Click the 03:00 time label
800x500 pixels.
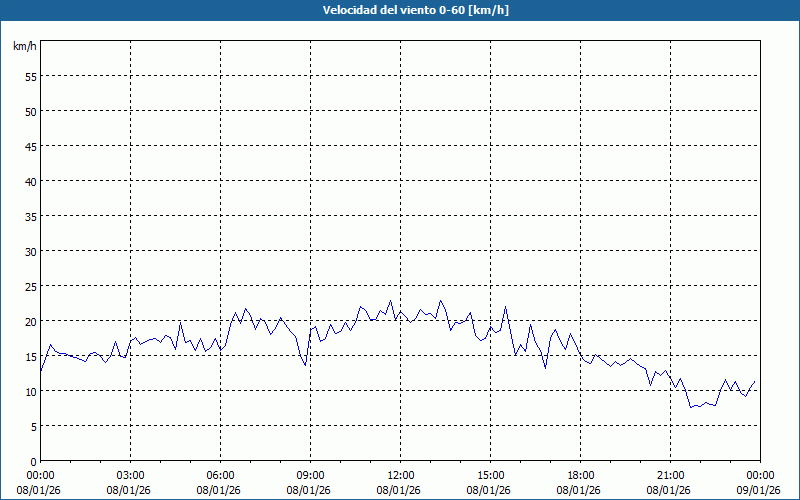[130, 475]
